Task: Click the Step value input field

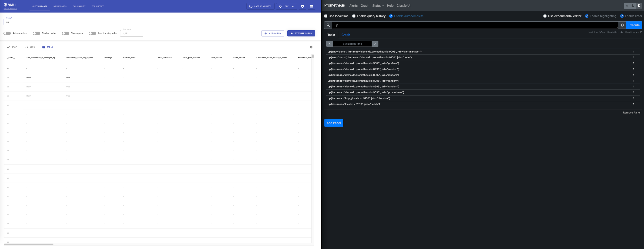Action: [x=131, y=33]
